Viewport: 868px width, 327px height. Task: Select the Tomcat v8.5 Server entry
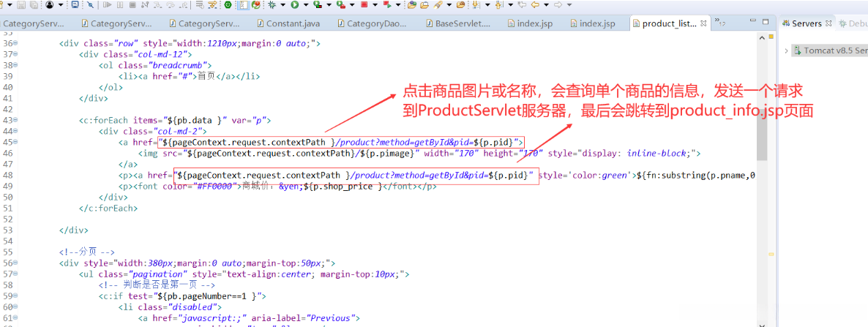[829, 50]
